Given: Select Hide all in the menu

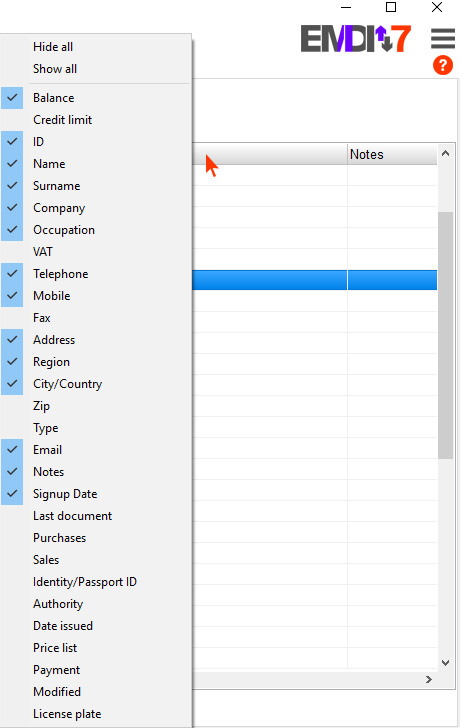Looking at the screenshot, I should coord(96,47).
